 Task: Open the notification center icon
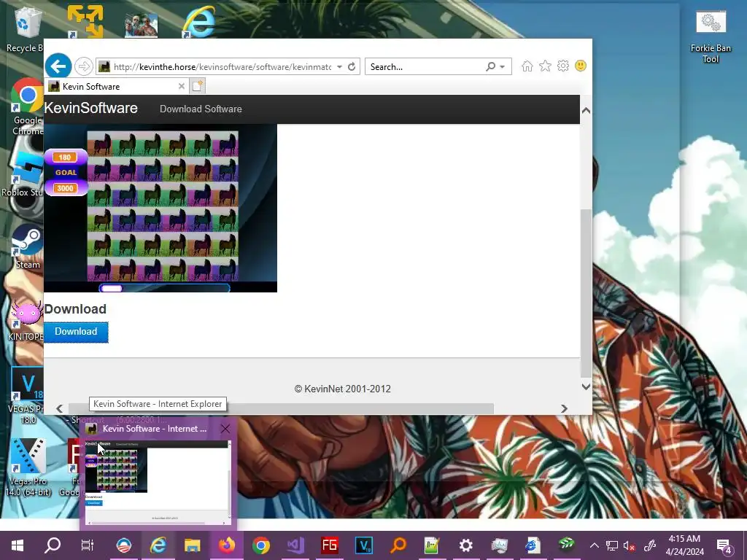coord(724,545)
